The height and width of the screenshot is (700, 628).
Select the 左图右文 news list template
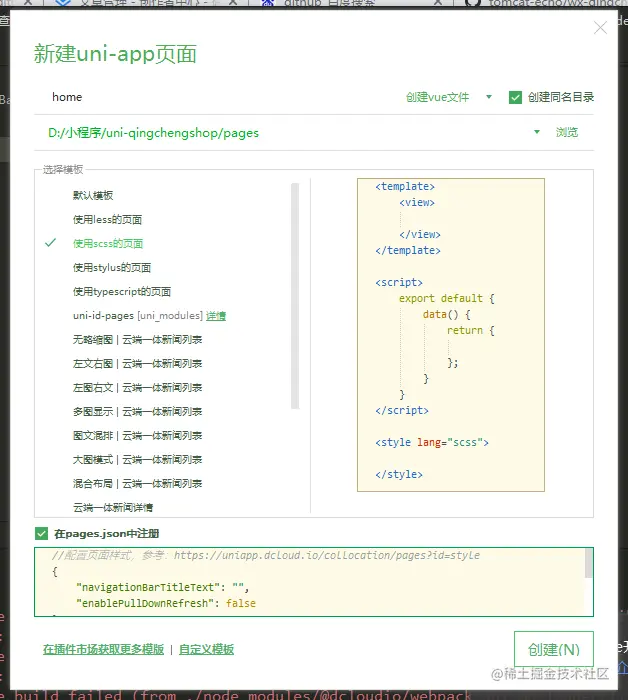tap(137, 388)
